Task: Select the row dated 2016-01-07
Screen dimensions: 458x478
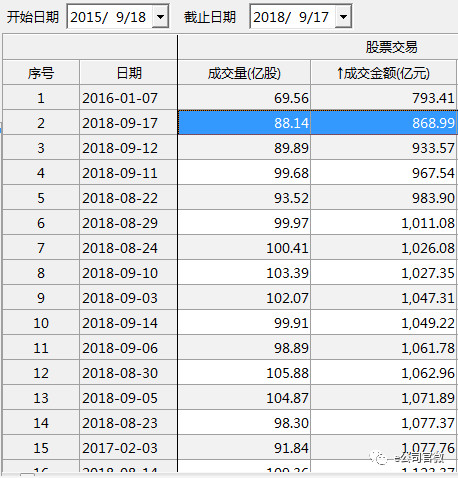Action: coord(230,98)
